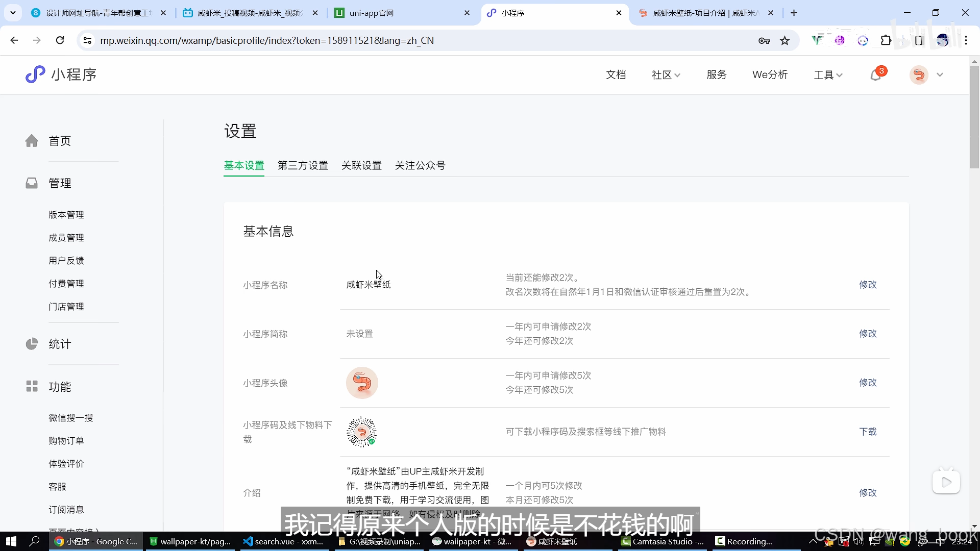The height and width of the screenshot is (551, 980).
Task: Open 购物订单 in sidebar
Action: (x=66, y=441)
